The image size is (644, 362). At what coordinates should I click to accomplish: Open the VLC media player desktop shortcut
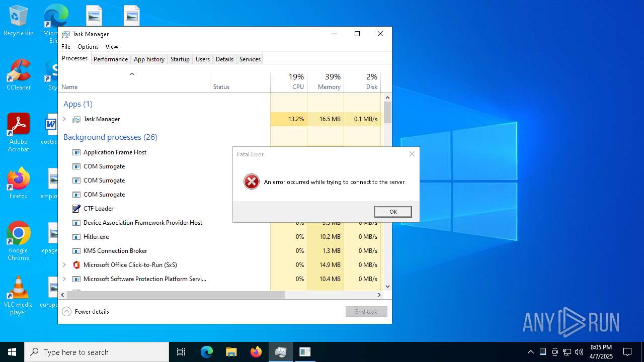click(x=18, y=296)
